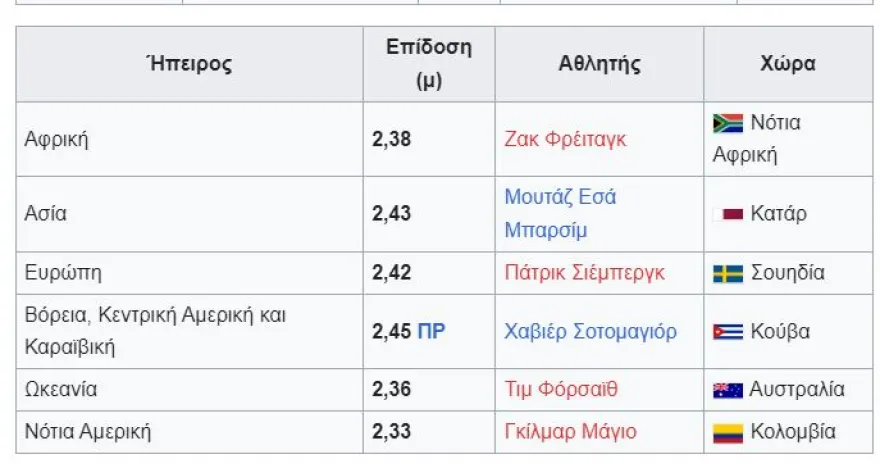
Task: Click the Τιμ Φόρσαϊθ athlete link
Action: click(x=561, y=390)
